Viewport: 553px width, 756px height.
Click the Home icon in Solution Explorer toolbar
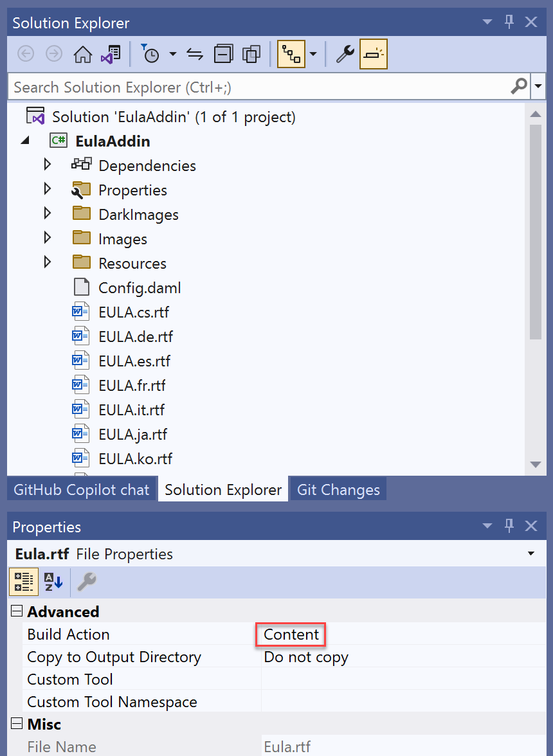pos(83,55)
